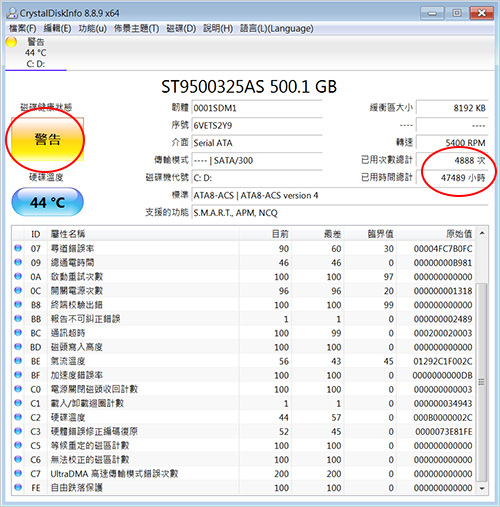500x507 pixels.
Task: Select raw value 00004FC7B0FC in row 07
Action: (443, 249)
